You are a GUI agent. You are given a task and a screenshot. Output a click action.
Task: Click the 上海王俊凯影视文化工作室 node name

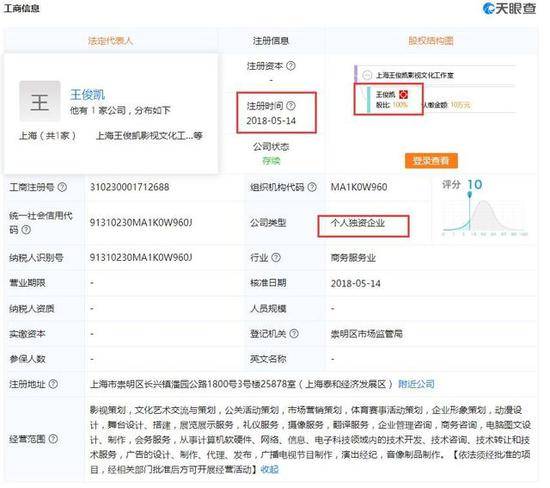pyautogui.click(x=415, y=75)
